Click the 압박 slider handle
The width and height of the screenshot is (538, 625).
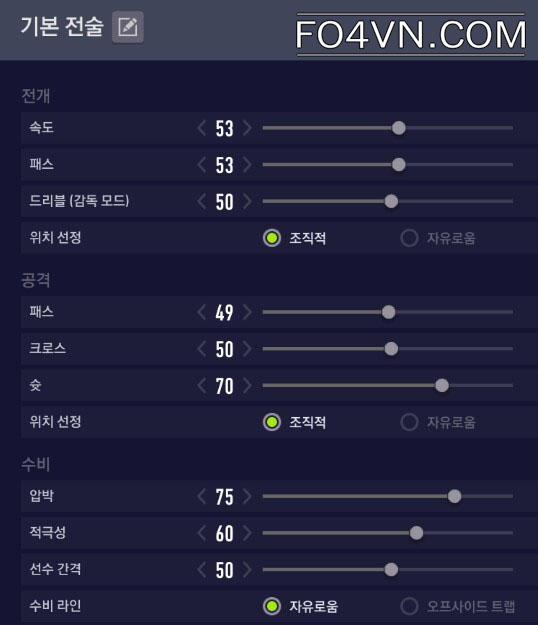454,496
